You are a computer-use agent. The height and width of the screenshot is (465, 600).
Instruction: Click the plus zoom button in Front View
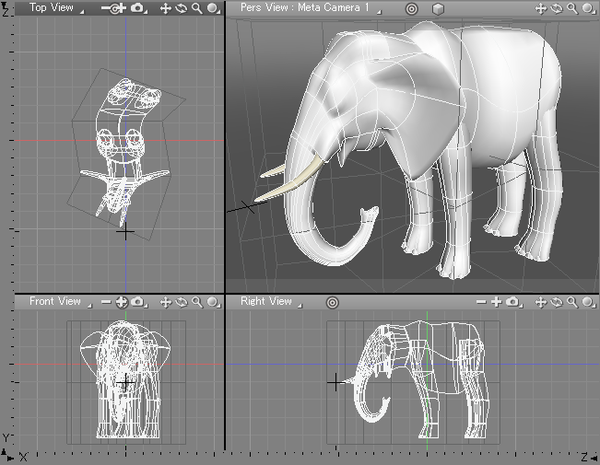(121, 301)
